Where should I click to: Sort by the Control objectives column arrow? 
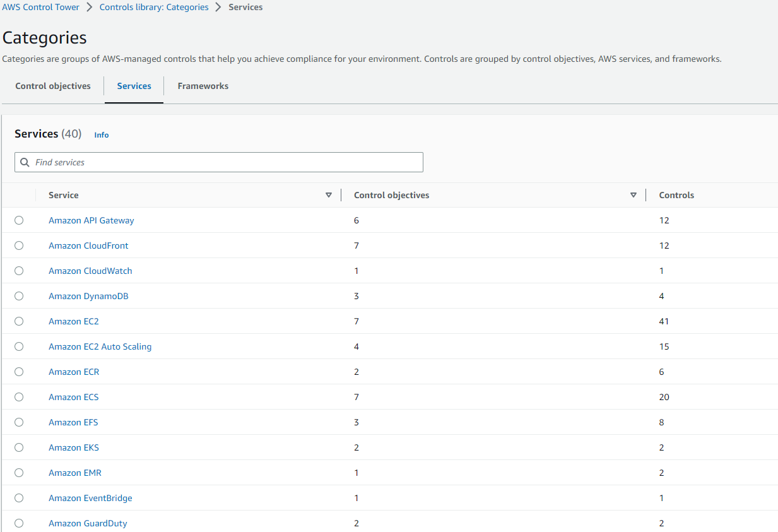click(x=634, y=195)
